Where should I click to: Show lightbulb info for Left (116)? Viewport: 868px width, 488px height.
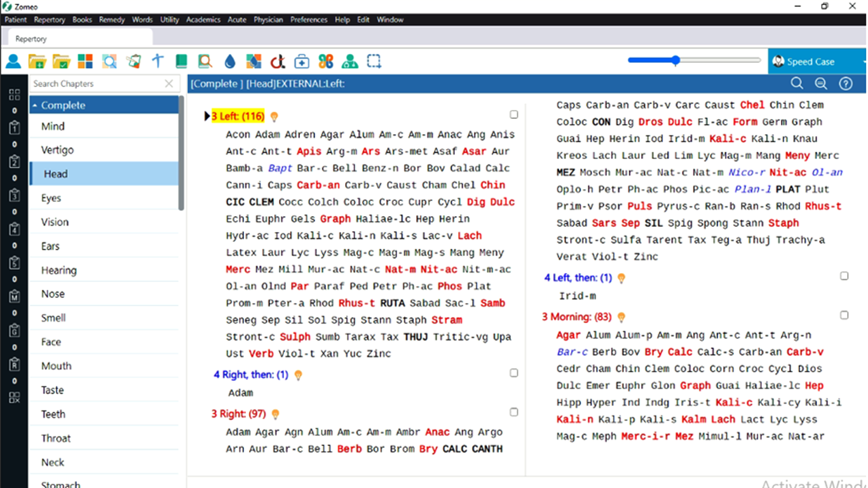point(275,117)
